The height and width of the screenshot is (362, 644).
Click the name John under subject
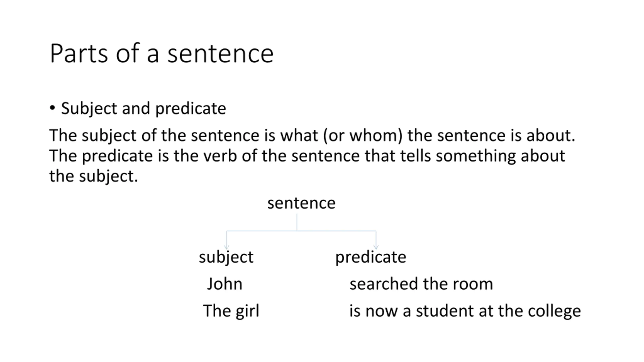pyautogui.click(x=225, y=284)
